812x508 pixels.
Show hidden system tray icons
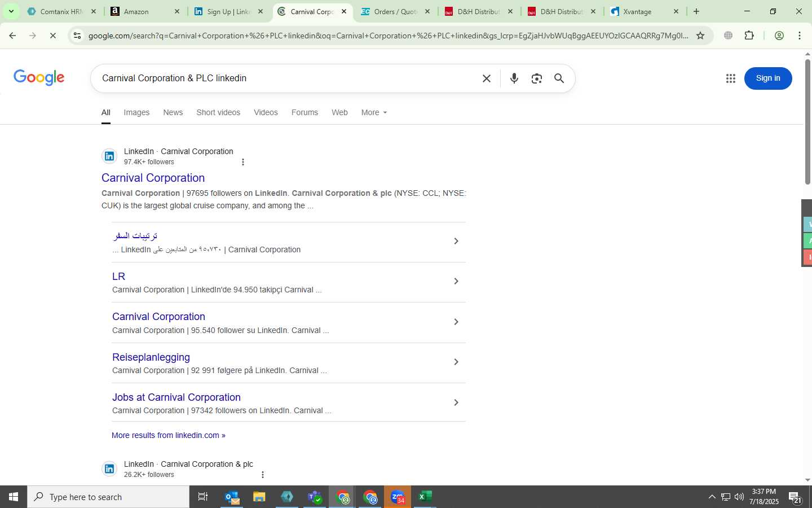click(712, 497)
